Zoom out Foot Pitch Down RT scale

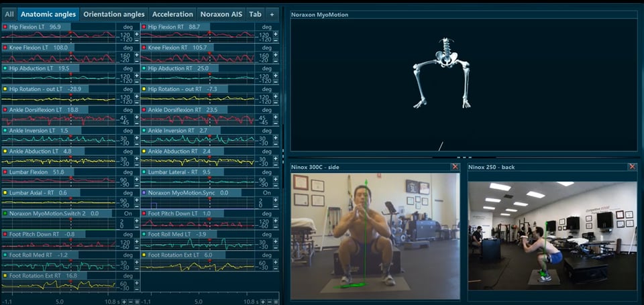pos(136,247)
